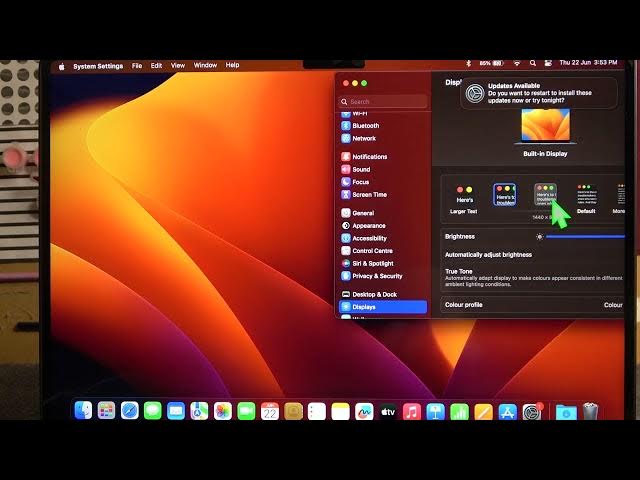Select Notifications in the settings sidebar

(x=383, y=157)
